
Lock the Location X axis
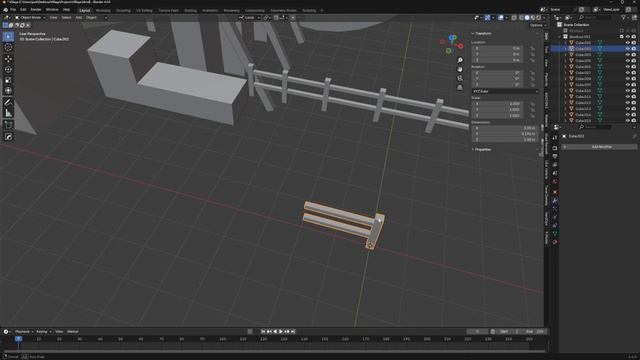[x=532, y=49]
